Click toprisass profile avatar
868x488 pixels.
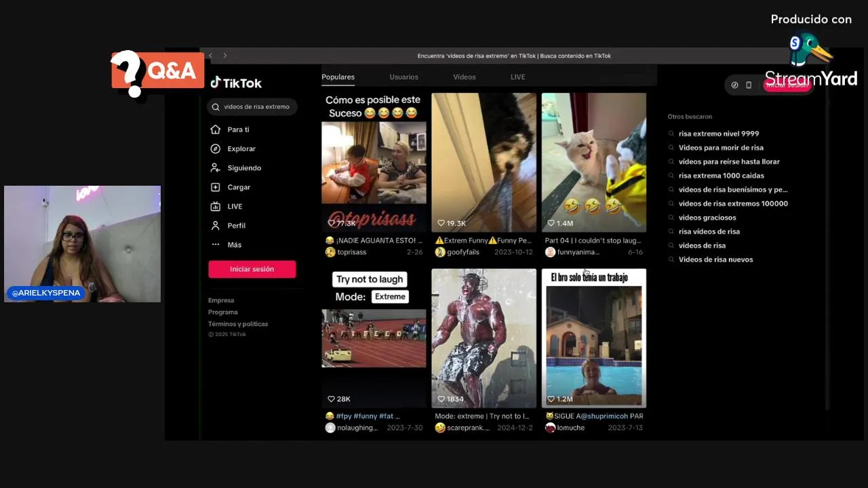330,252
